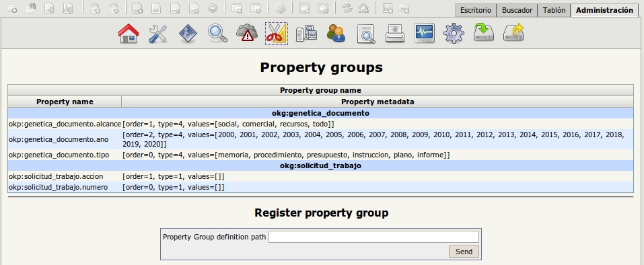Click the greyed house home toolbar icon
The image size is (644, 265).
tap(363, 8)
